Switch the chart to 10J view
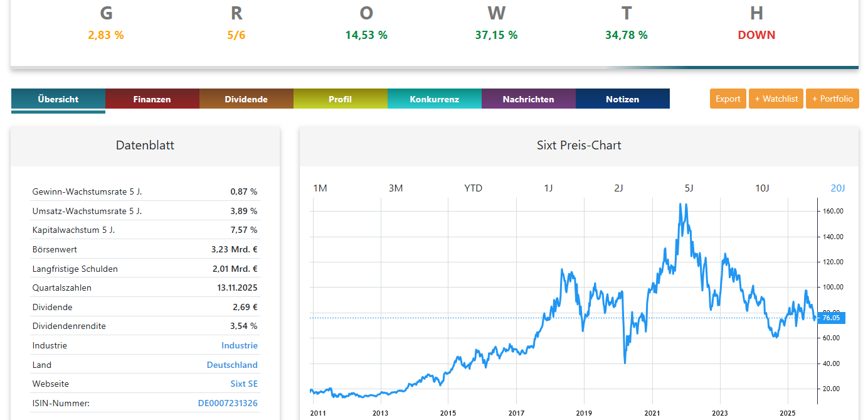 click(x=761, y=187)
